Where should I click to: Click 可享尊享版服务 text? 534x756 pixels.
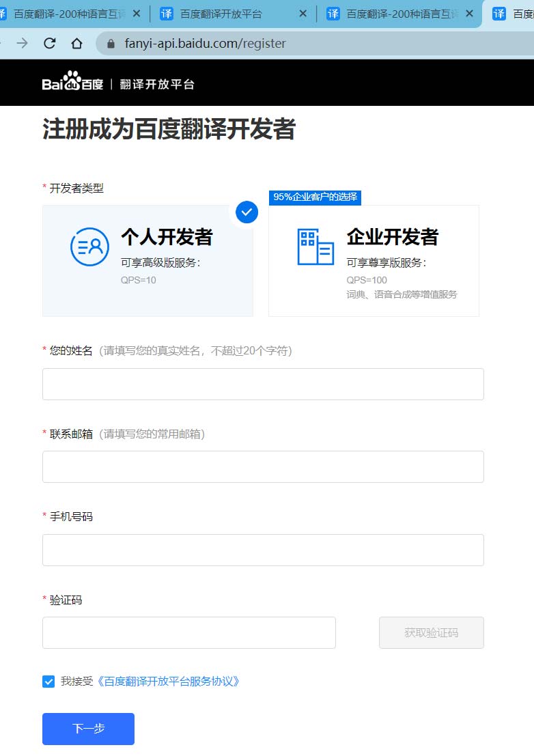point(387,263)
